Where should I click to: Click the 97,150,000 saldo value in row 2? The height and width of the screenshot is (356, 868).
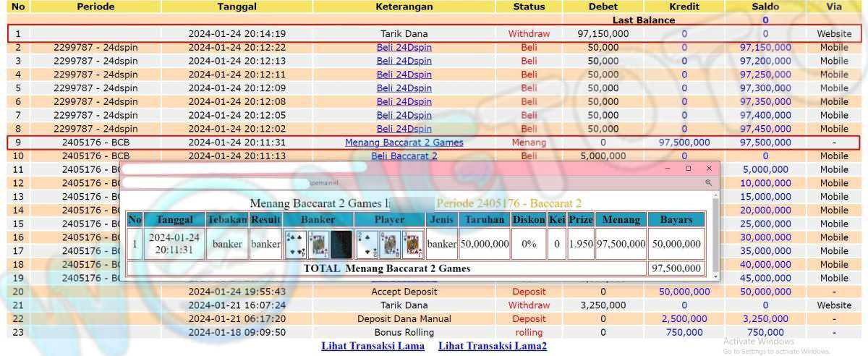[765, 47]
